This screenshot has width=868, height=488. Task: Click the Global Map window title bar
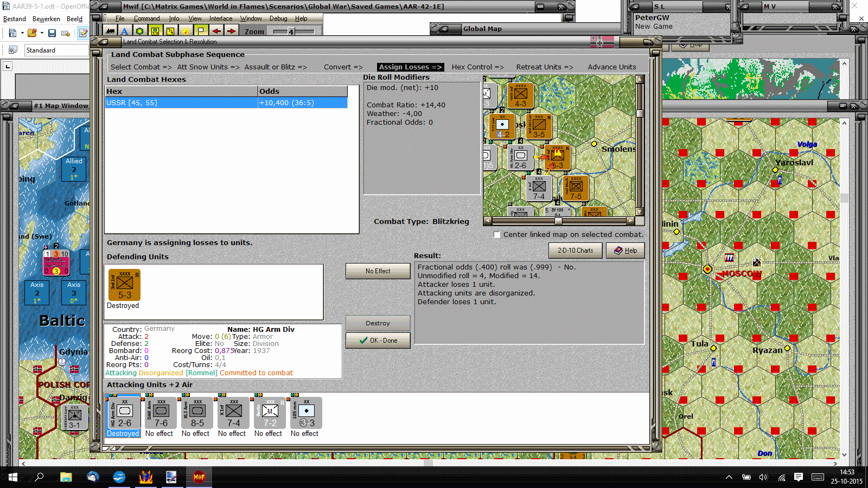coord(525,29)
